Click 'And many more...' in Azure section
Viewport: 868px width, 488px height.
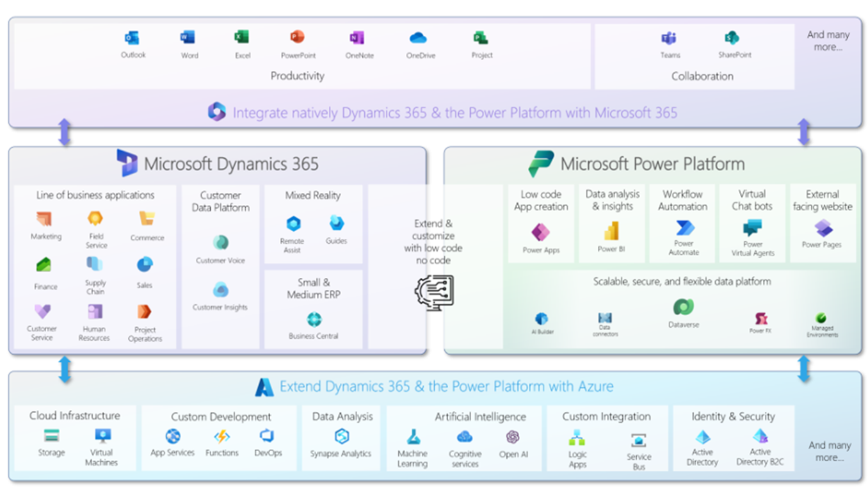(x=829, y=451)
